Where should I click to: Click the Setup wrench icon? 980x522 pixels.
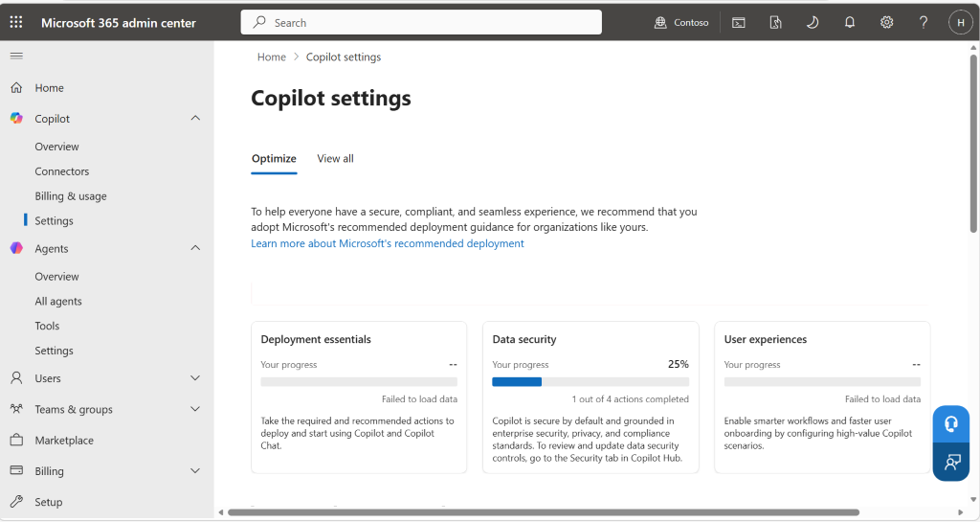(17, 501)
